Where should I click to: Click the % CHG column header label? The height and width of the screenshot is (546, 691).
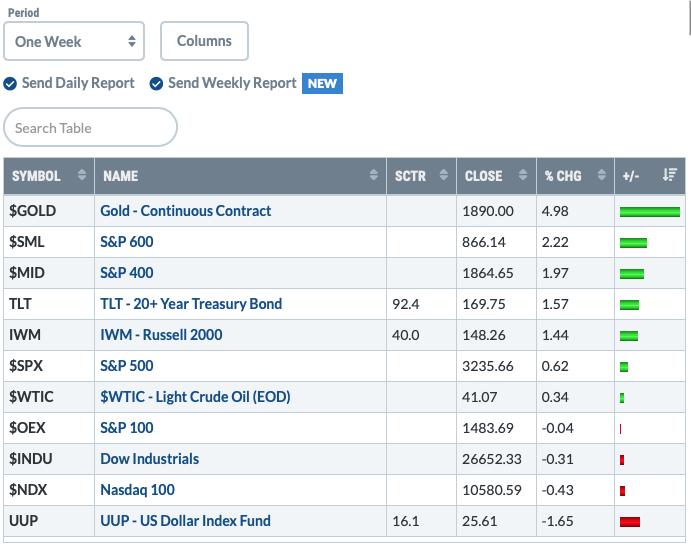(x=563, y=176)
